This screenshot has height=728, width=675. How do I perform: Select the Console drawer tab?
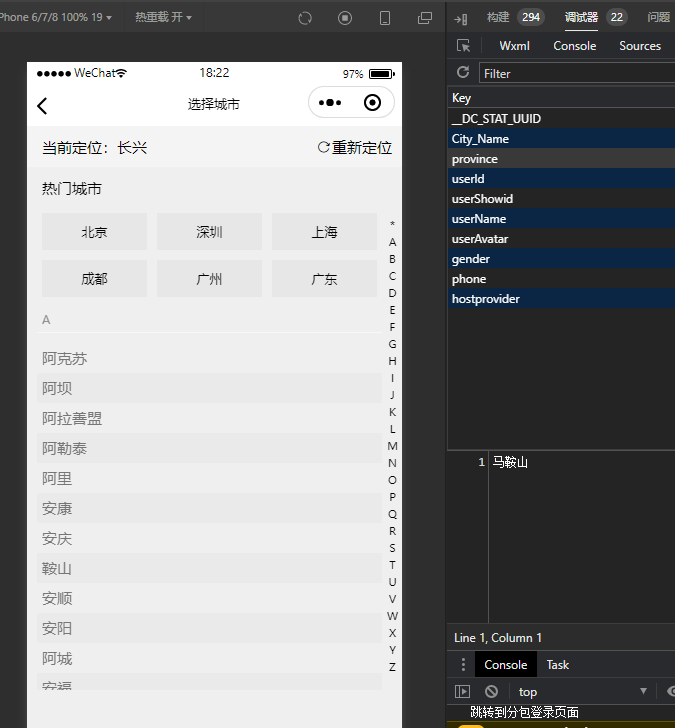pos(506,664)
